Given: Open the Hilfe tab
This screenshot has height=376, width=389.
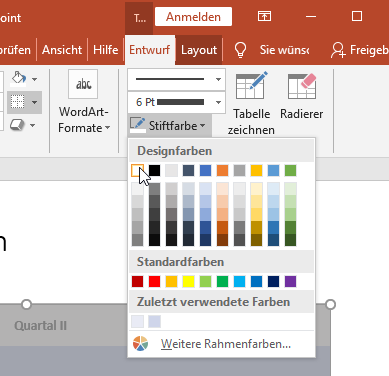Looking at the screenshot, I should (106, 50).
